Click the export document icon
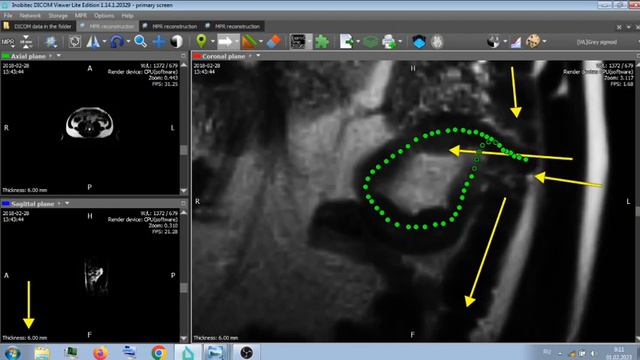Image resolution: width=640 pixels, height=360 pixels. [x=346, y=42]
